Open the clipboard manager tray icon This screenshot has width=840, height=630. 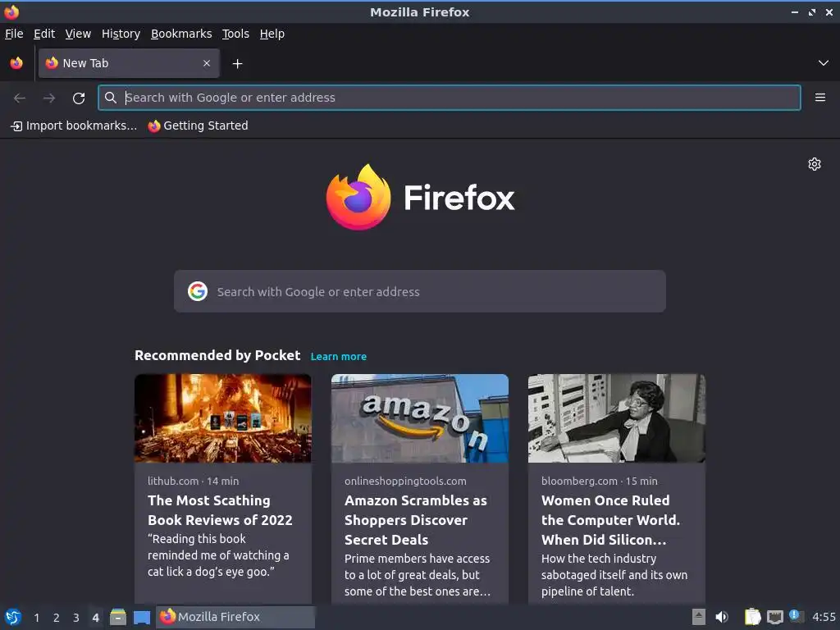click(753, 617)
